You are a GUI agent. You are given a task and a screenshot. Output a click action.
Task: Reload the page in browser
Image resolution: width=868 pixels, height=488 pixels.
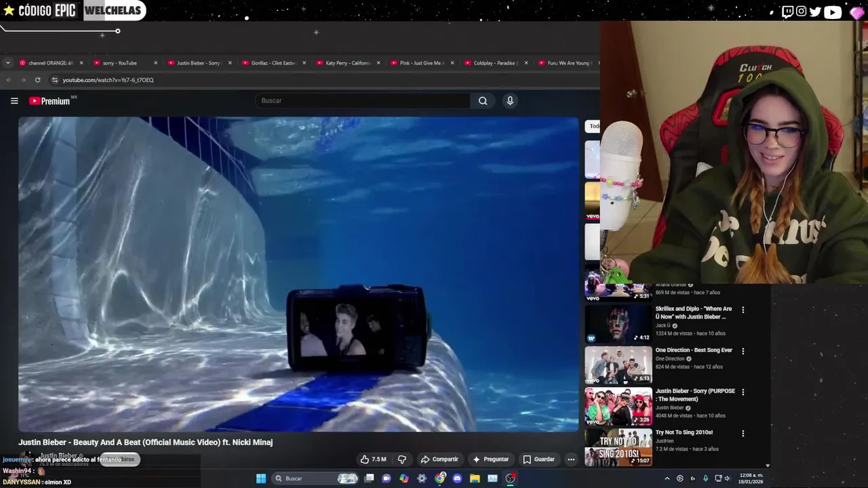tap(37, 80)
